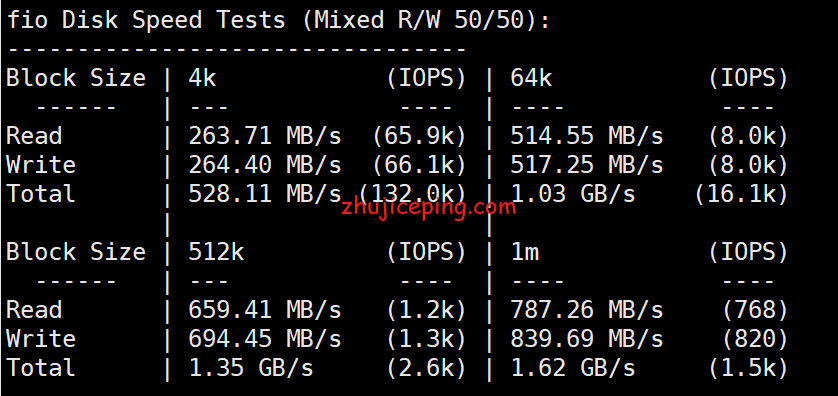Click the fio Disk Speed Tests heading
Viewport: 838px width, 396px height.
278,21
